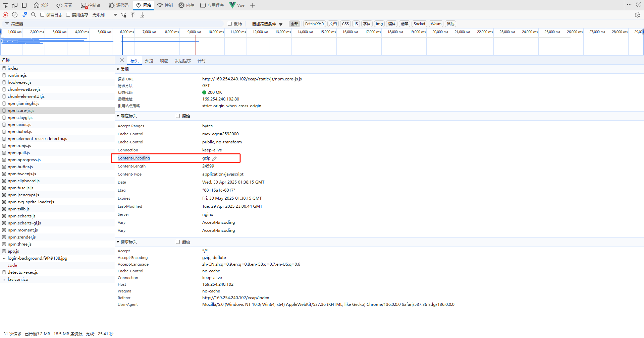Clear the network log
This screenshot has width=644, height=338.
(15, 15)
